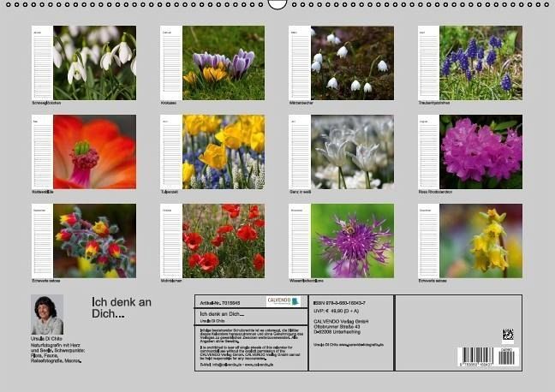Click the 'Rosa Rhododendron' caption
Screen dimensions: 555x392
(435, 192)
